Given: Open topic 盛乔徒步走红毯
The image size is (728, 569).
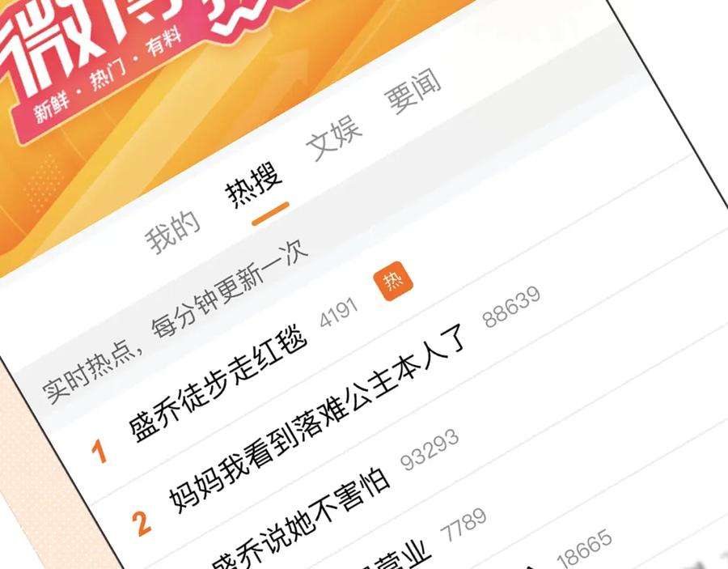Looking at the screenshot, I should click(x=218, y=385).
